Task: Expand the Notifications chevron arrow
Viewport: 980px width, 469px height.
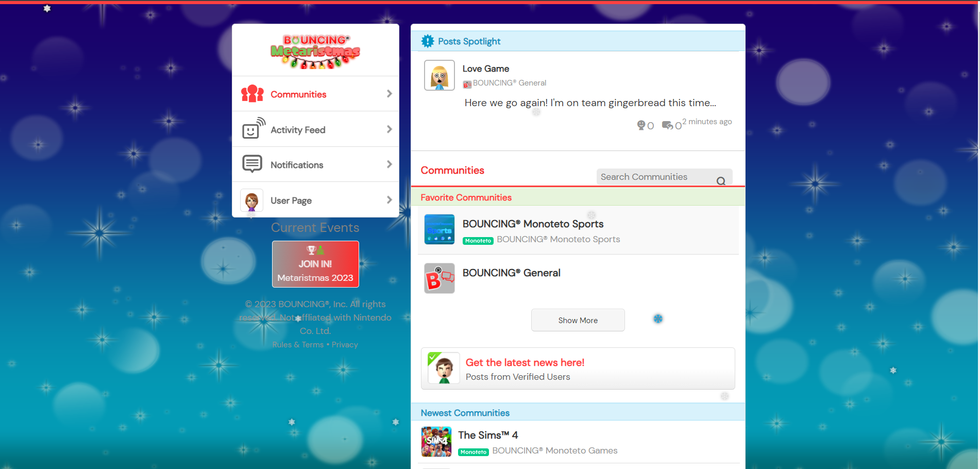Action: [390, 164]
